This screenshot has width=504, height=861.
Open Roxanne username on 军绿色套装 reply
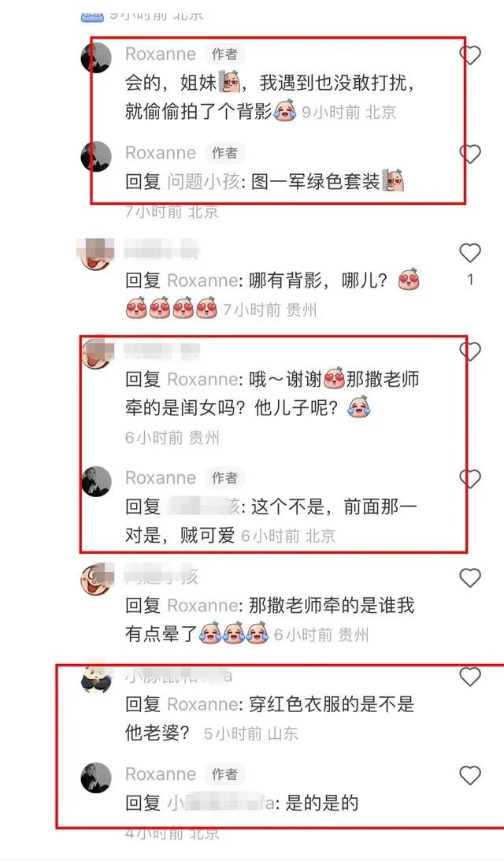tap(161, 153)
